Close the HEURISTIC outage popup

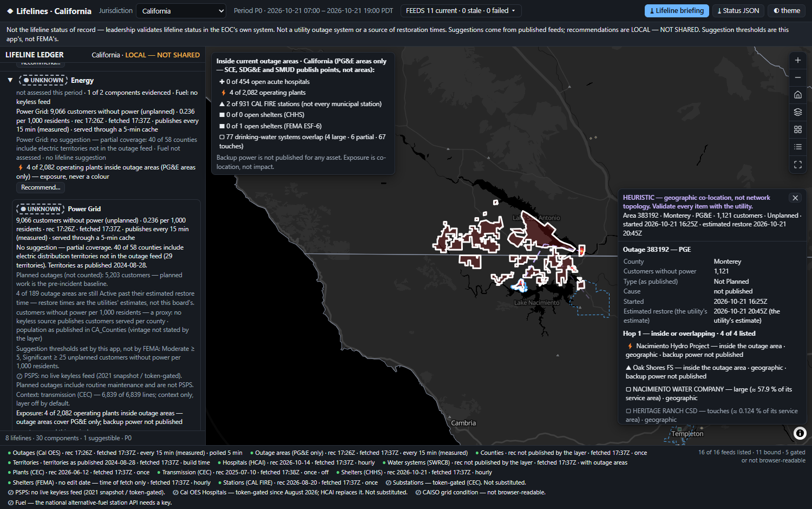click(x=795, y=198)
